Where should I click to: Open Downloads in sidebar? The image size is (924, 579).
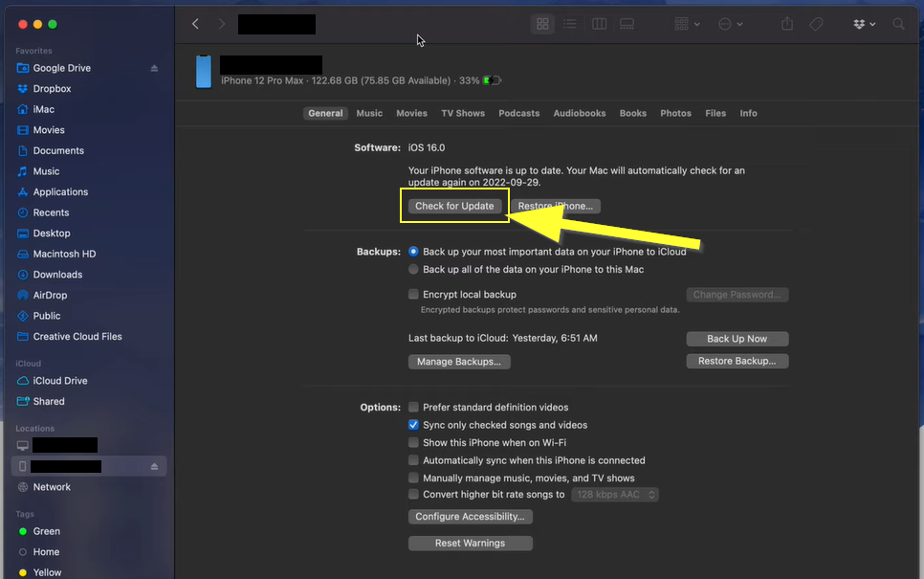[x=57, y=275]
